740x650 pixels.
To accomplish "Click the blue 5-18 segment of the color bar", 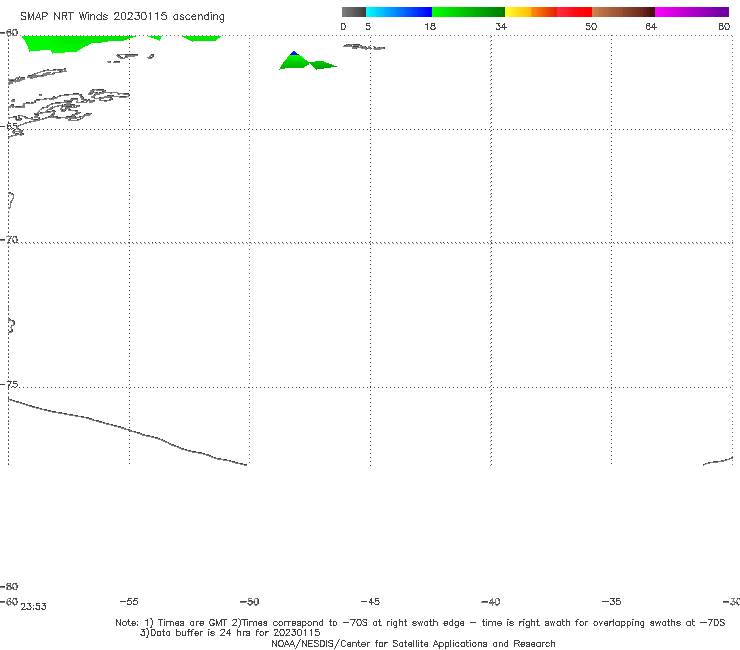I will click(399, 12).
